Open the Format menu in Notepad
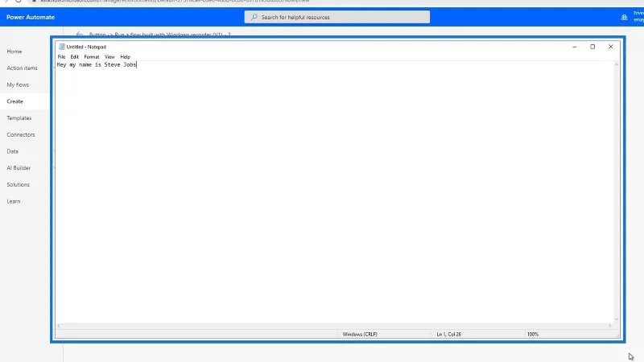Screen dimensions: 644x362 pos(92,56)
